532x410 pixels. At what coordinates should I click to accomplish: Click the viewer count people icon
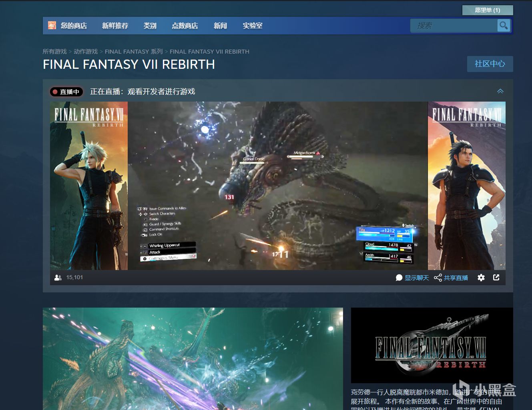58,278
